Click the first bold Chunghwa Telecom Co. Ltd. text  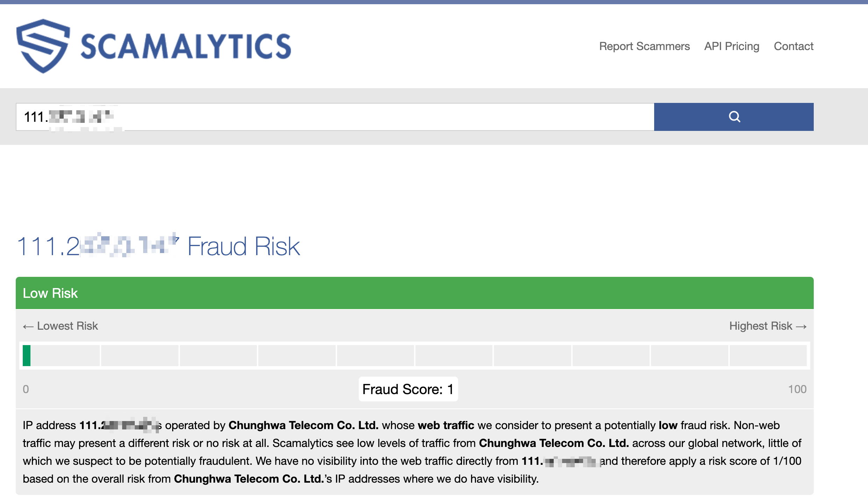tap(303, 425)
